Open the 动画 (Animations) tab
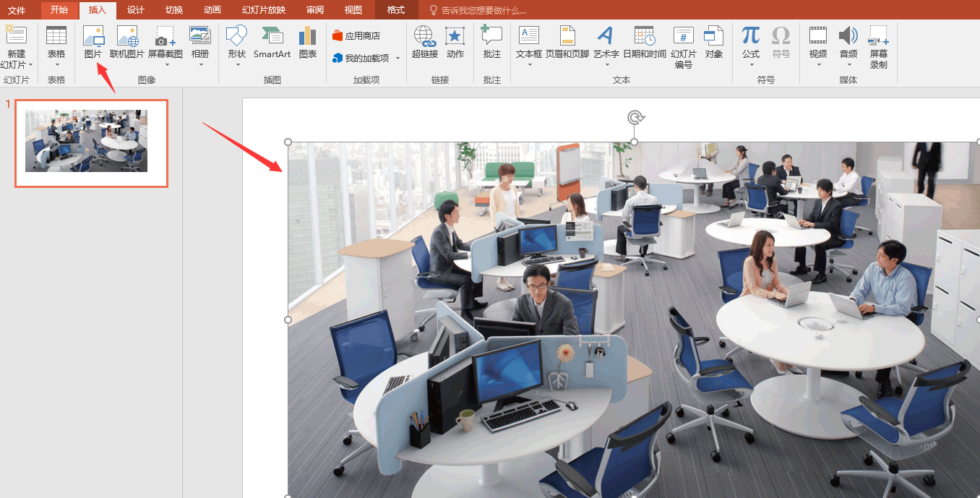The width and height of the screenshot is (980, 498). [x=212, y=10]
